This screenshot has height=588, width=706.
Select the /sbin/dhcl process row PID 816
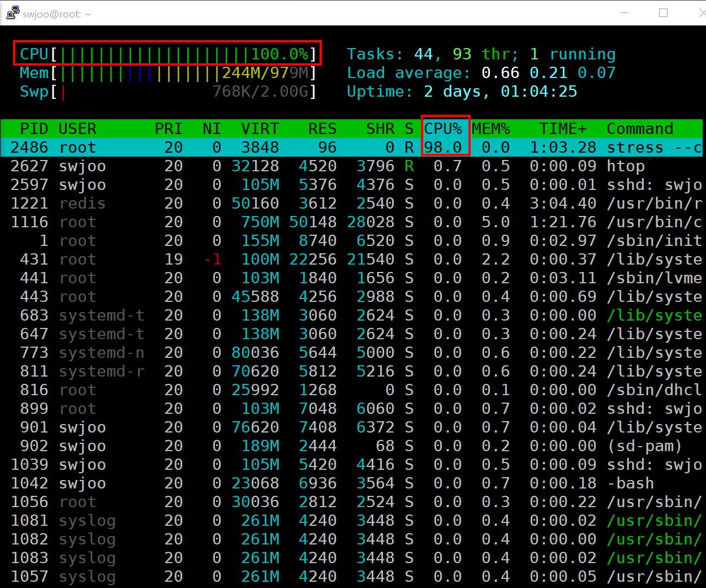pyautogui.click(x=351, y=390)
